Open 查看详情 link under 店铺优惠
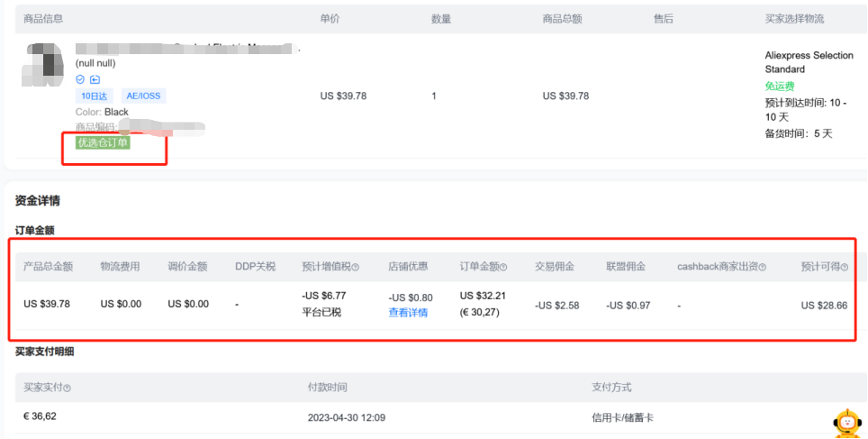The width and height of the screenshot is (868, 439). [408, 312]
